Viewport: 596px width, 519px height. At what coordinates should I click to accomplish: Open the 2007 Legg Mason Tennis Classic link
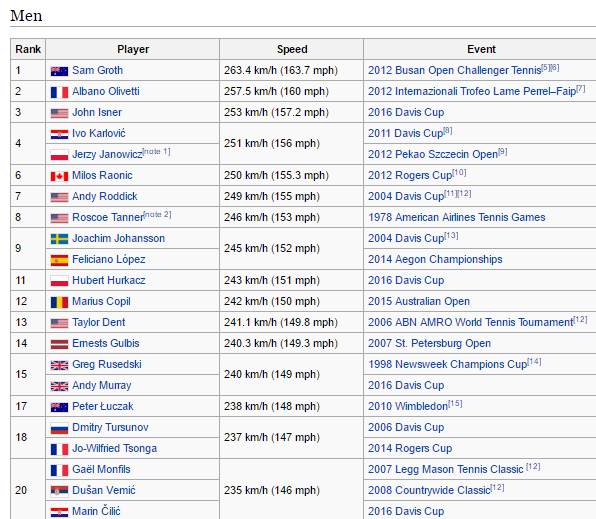pos(445,469)
